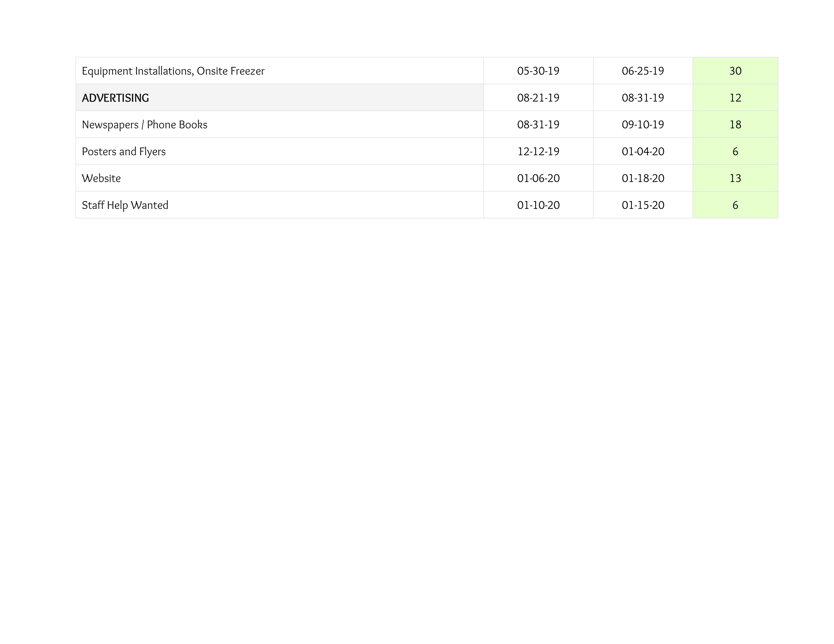Select the 01-10-20 start date
Screen dimensions: 834x644
click(538, 205)
